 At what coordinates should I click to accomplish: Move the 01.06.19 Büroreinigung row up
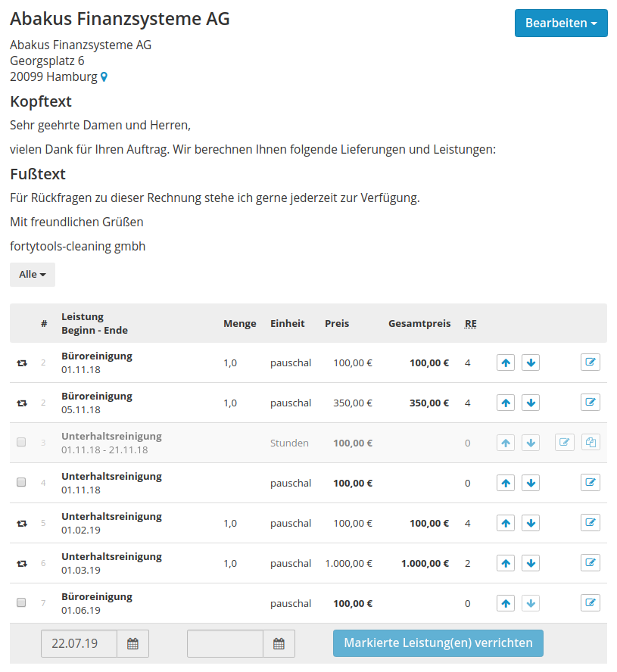(x=506, y=604)
